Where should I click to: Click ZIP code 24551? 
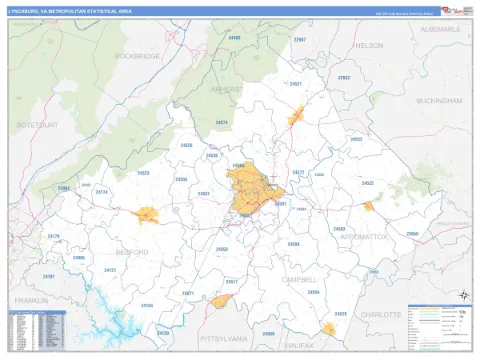pos(204,194)
